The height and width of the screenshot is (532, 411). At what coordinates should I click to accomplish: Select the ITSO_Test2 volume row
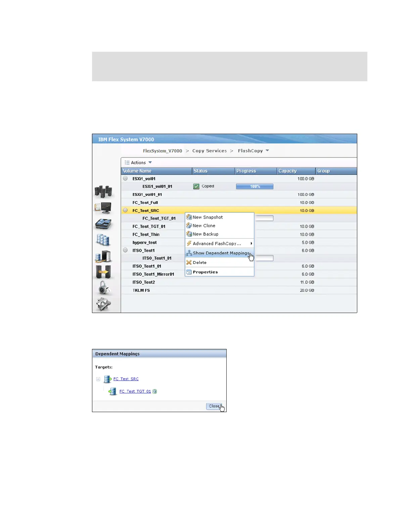pos(239,282)
